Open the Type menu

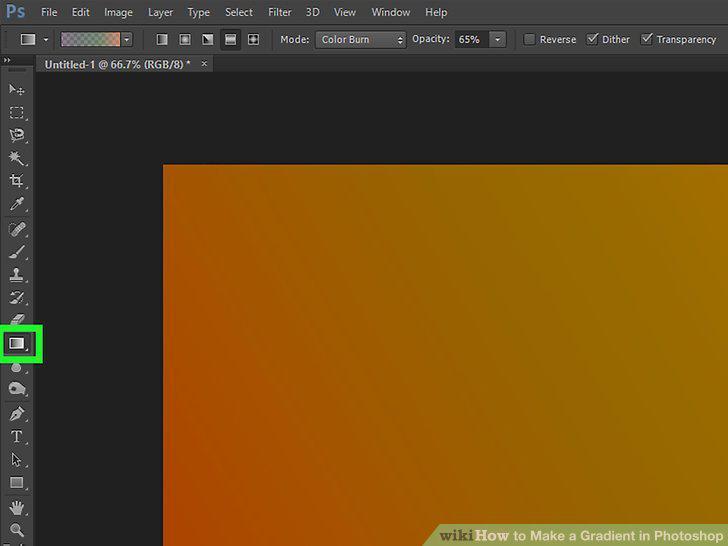pos(199,13)
